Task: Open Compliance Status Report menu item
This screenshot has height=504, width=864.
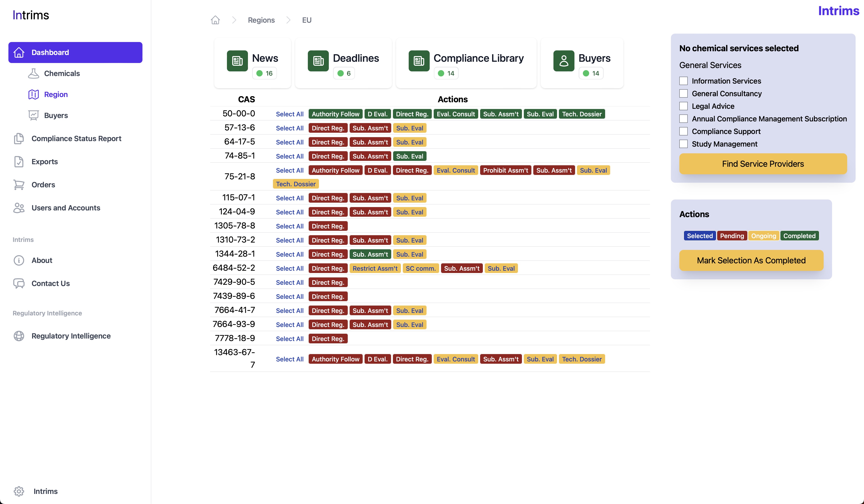Action: coord(76,138)
